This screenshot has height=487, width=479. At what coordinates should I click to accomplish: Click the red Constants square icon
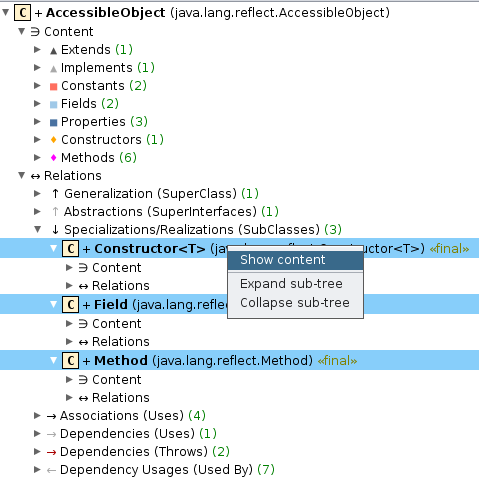click(x=53, y=87)
